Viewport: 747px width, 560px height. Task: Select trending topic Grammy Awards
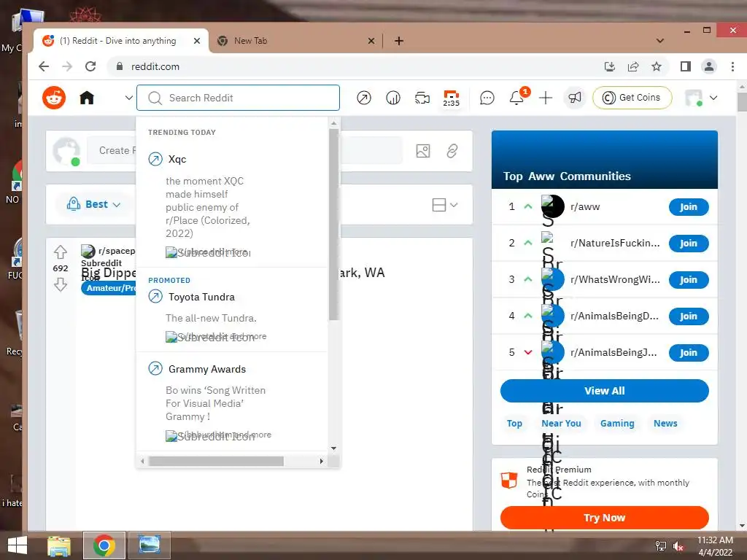point(206,369)
